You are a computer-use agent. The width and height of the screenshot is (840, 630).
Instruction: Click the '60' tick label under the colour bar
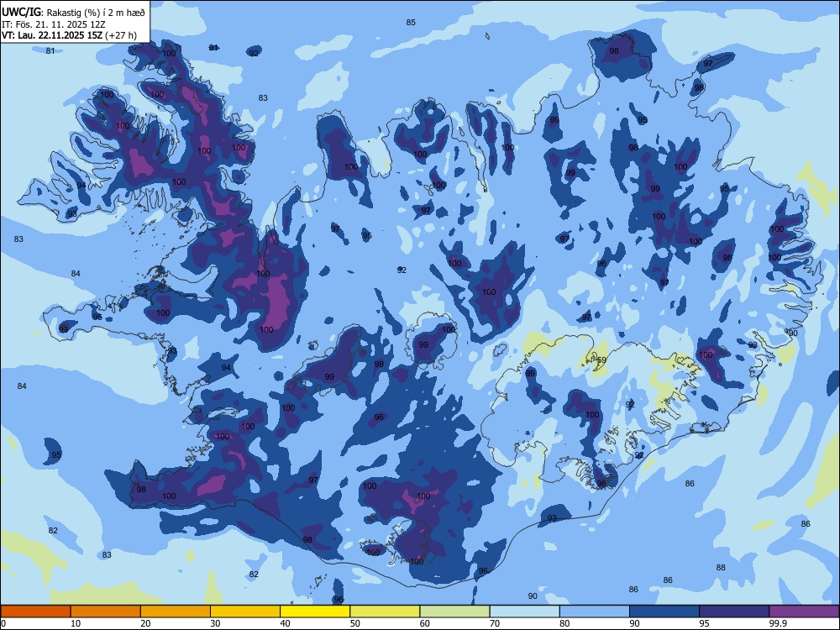(425, 623)
